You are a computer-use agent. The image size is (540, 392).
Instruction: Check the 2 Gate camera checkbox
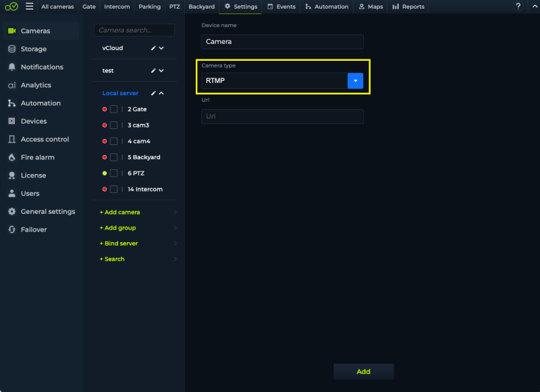coord(113,109)
